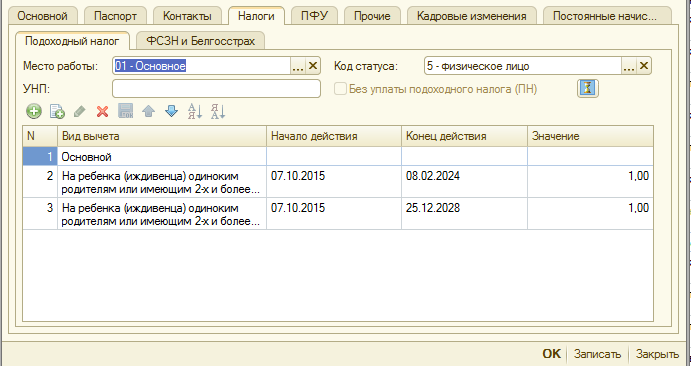
Task: Click value 1,00 in row 3
Action: [590, 214]
